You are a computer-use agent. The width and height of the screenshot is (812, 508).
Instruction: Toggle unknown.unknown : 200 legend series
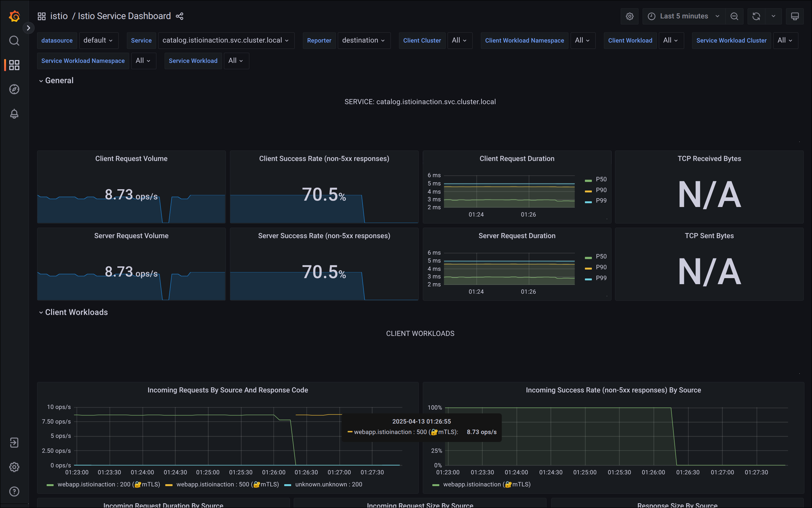(x=329, y=485)
